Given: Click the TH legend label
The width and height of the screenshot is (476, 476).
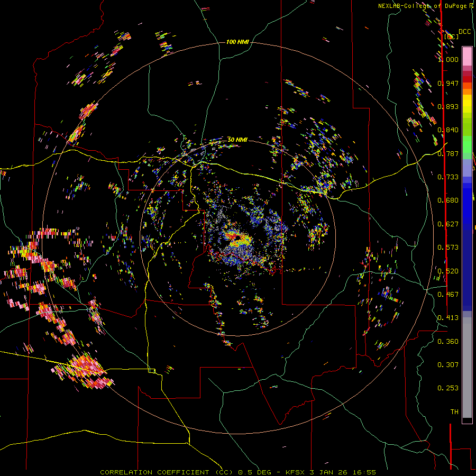Looking at the screenshot, I should point(454,412).
